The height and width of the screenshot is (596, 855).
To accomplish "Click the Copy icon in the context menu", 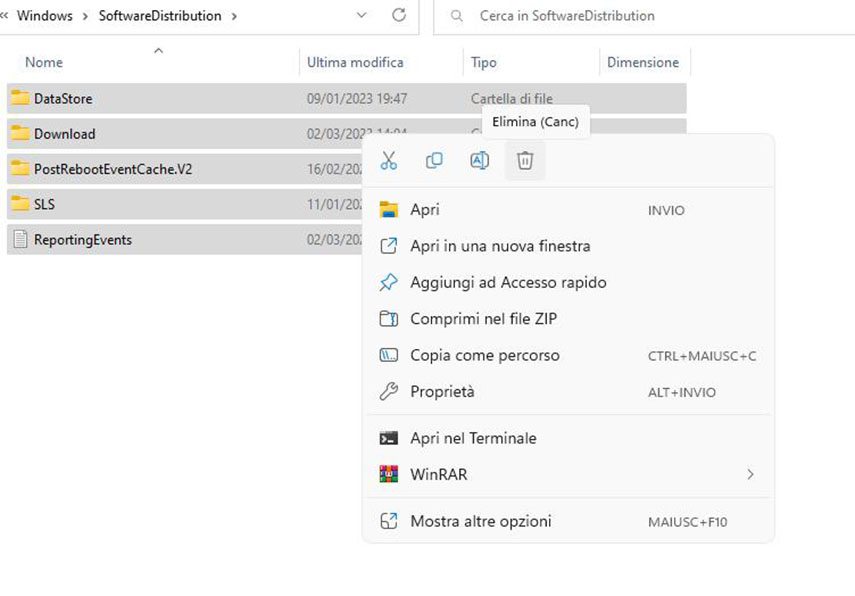I will click(434, 160).
